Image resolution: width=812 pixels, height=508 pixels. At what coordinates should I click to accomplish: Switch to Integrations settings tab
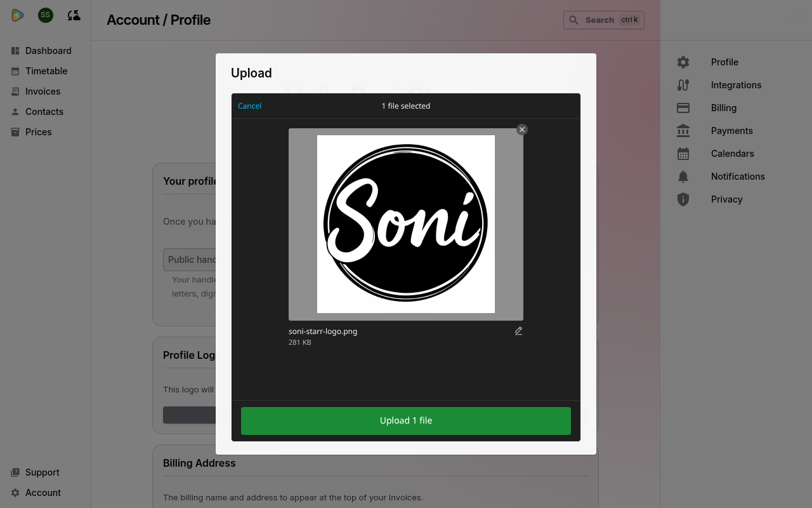coord(736,85)
